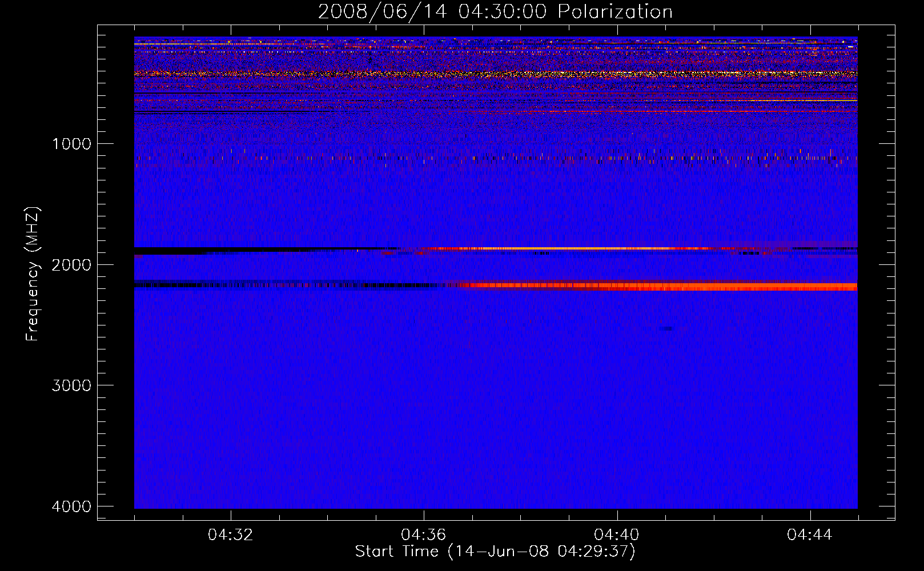The width and height of the screenshot is (924, 571).
Task: Click the 'Frequency (MHZ)' axis label
Action: click(33, 274)
